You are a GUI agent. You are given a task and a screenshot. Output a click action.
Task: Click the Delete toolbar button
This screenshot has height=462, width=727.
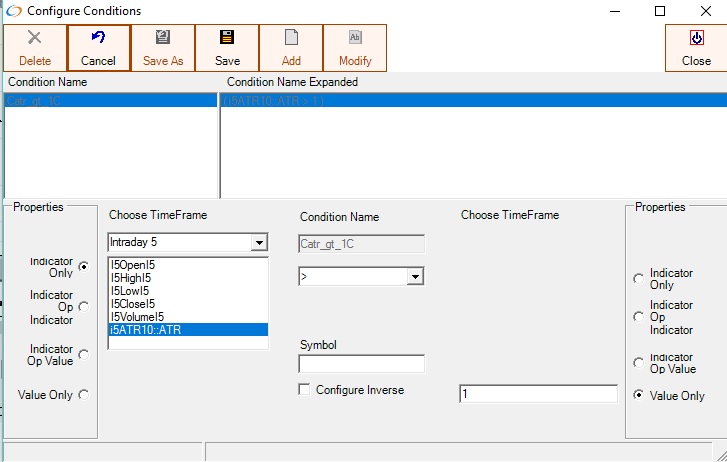coord(35,48)
